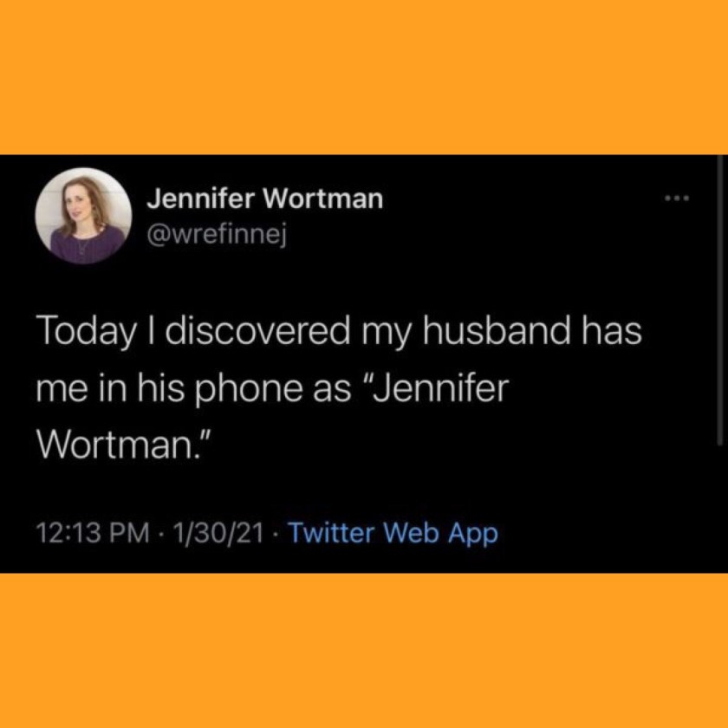Click the word "Today" in the tweet
728x728 pixels.
click(x=87, y=332)
